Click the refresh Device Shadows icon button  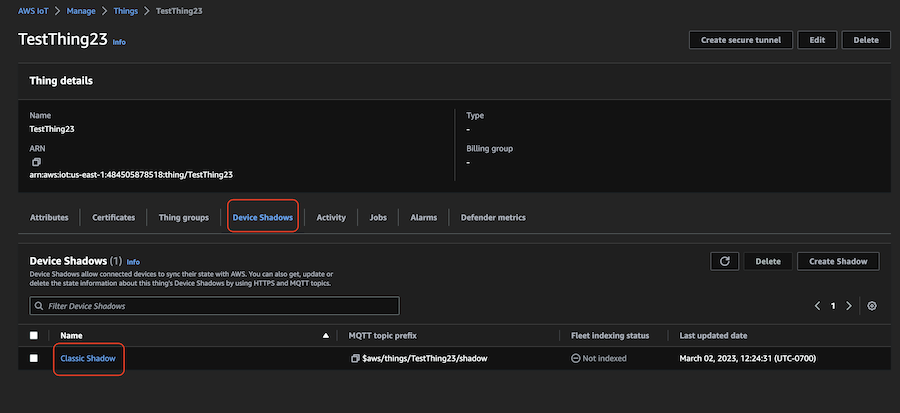[724, 261]
